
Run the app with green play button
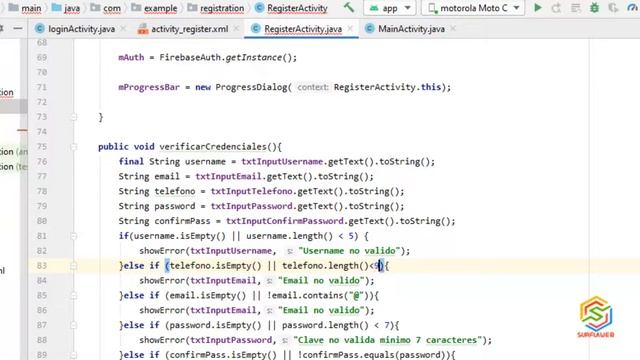[x=538, y=8]
